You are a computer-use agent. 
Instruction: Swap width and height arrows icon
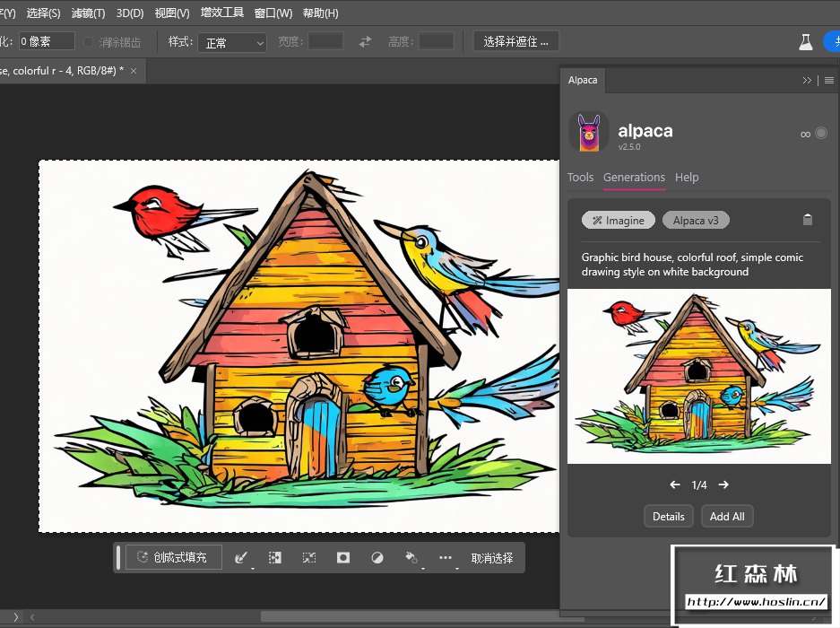(x=365, y=41)
